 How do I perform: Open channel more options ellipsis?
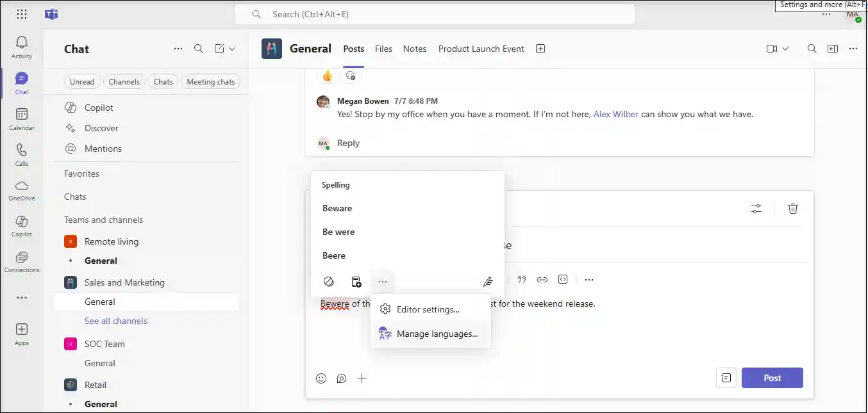tap(853, 49)
